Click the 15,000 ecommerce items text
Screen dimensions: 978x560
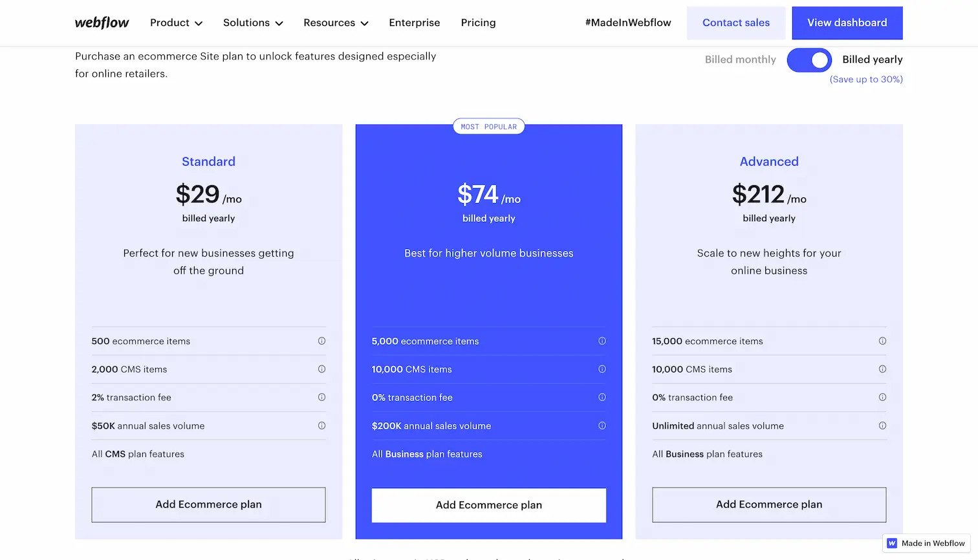coord(708,341)
